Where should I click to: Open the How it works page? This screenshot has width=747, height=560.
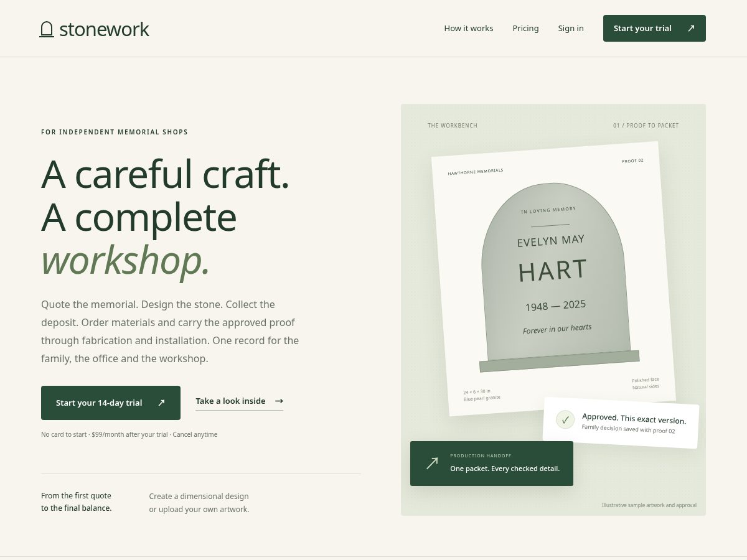pyautogui.click(x=469, y=28)
